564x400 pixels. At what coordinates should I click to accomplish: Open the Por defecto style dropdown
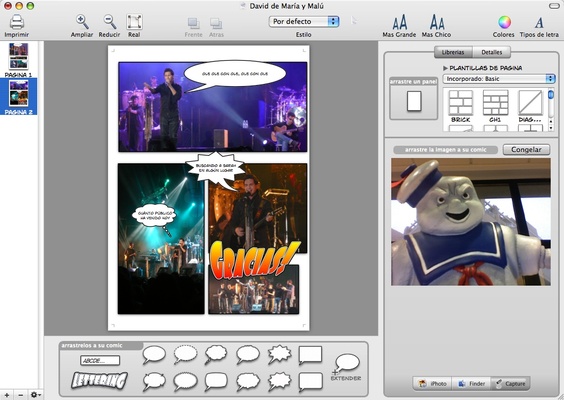pyautogui.click(x=304, y=22)
